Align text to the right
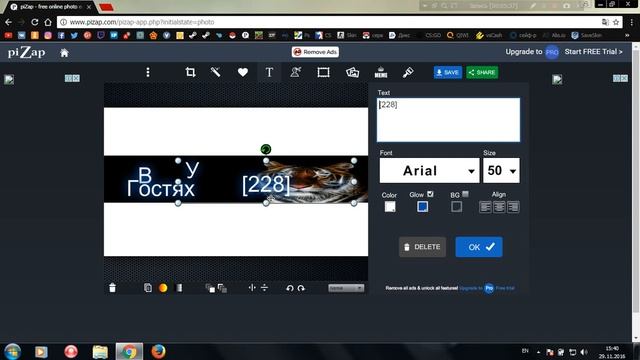This screenshot has height=360, width=640. [x=513, y=207]
